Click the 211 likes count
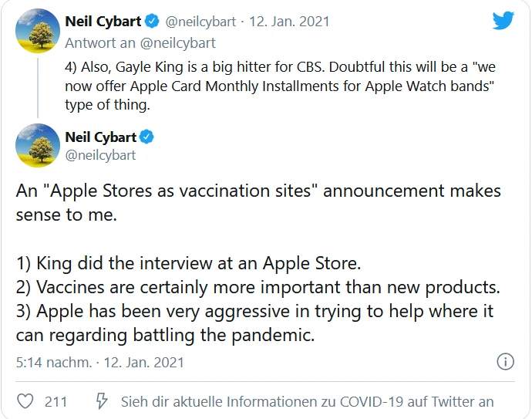This screenshot has width=532, height=419. click(56, 401)
